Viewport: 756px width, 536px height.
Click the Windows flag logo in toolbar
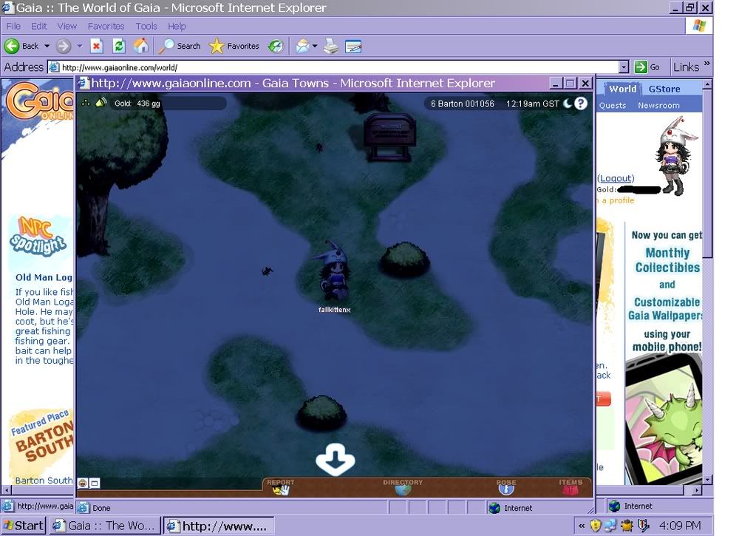click(698, 26)
